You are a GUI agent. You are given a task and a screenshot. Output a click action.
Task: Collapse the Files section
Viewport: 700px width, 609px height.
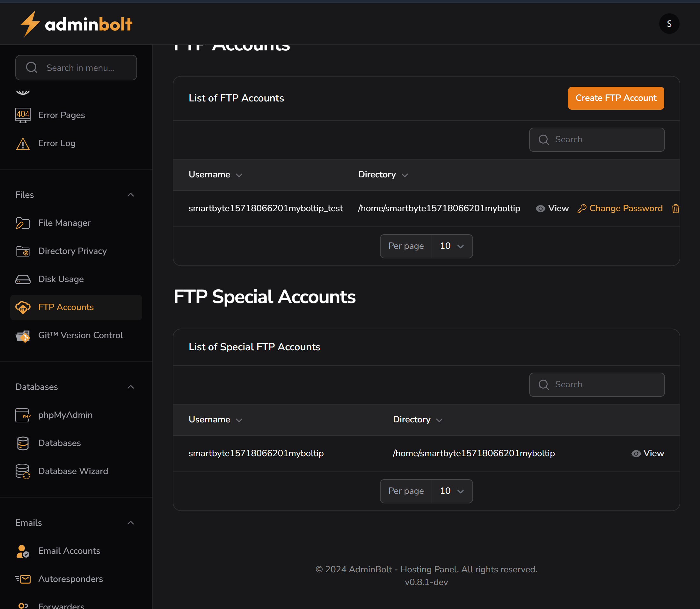click(x=131, y=194)
